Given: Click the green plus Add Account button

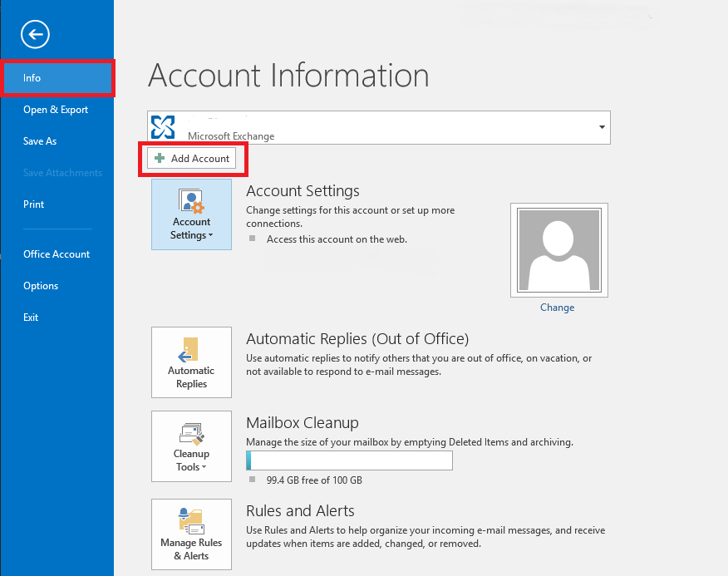Looking at the screenshot, I should (191, 159).
